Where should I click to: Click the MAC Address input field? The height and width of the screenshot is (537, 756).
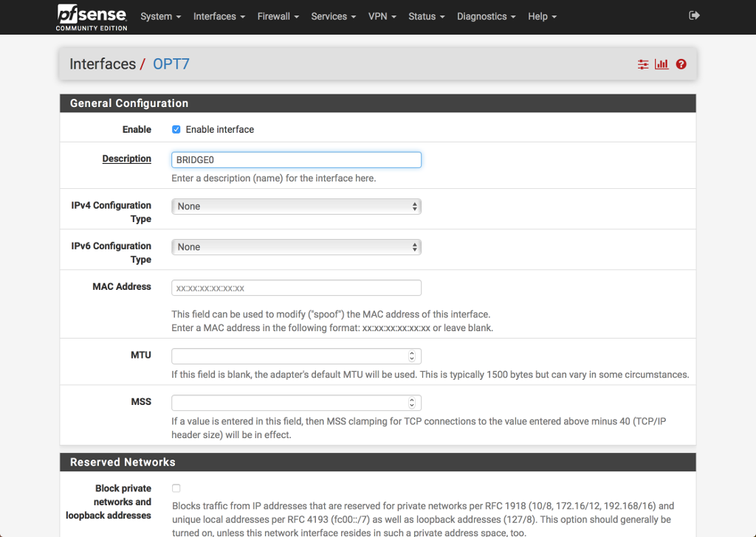coord(296,288)
